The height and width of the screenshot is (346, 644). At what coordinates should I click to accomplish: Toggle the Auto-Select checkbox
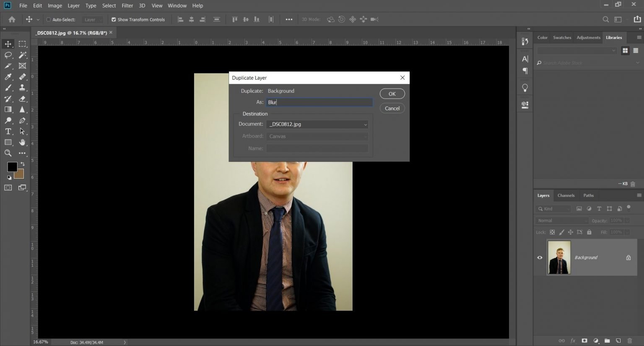click(48, 20)
